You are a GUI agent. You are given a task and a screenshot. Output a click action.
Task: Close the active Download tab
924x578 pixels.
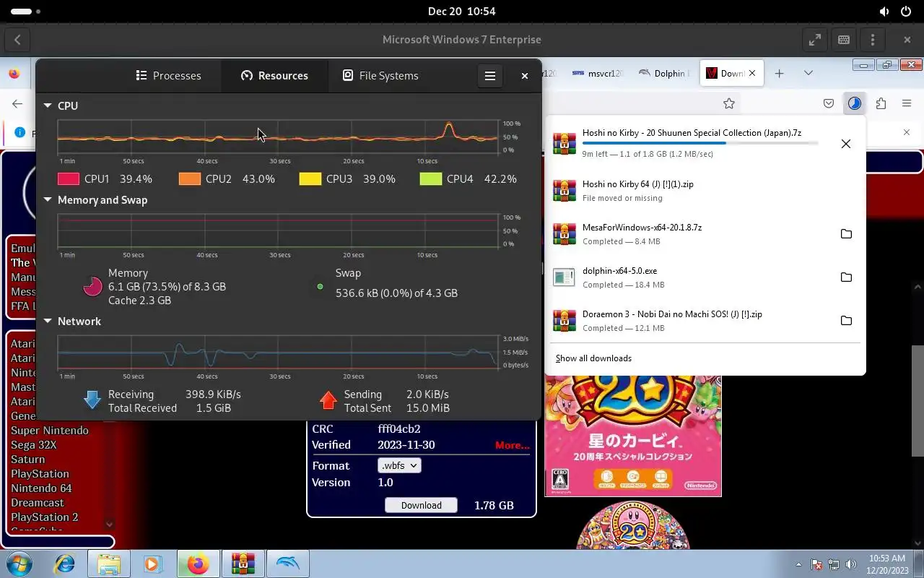[752, 73]
